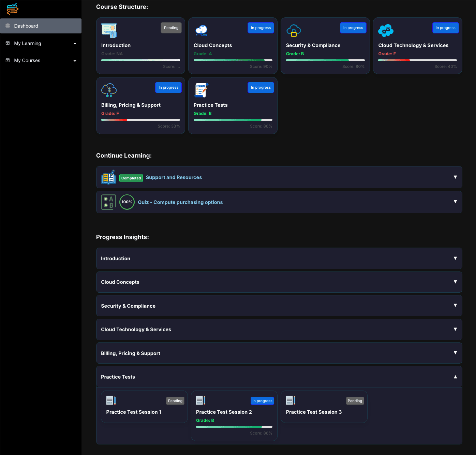Open the Practice Tests exam sheet icon
Viewport: 476px width, 455px height.
click(201, 90)
